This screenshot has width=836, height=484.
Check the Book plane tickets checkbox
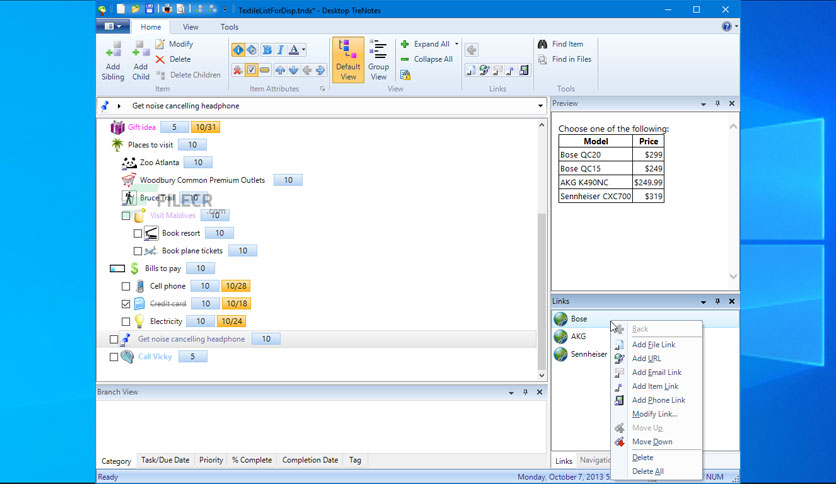pos(138,251)
